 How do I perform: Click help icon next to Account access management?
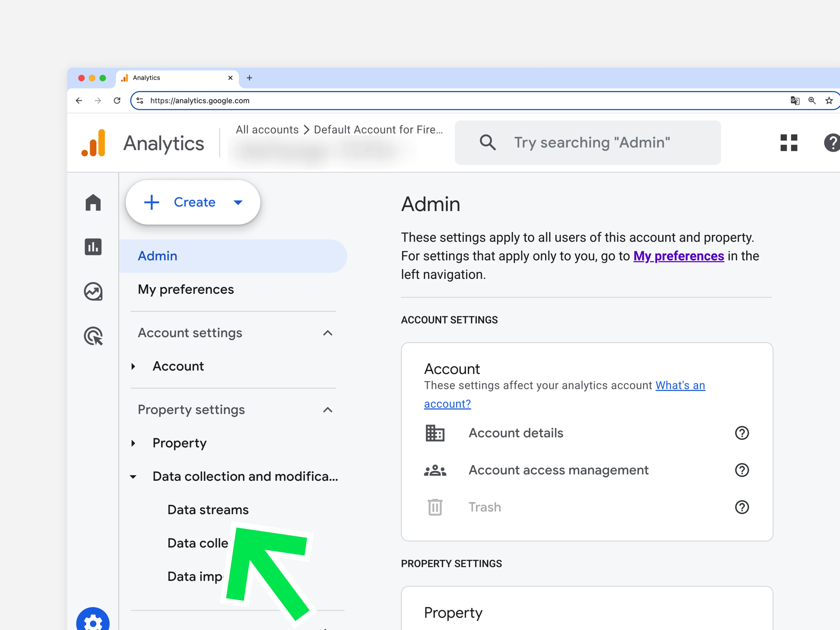pyautogui.click(x=742, y=470)
